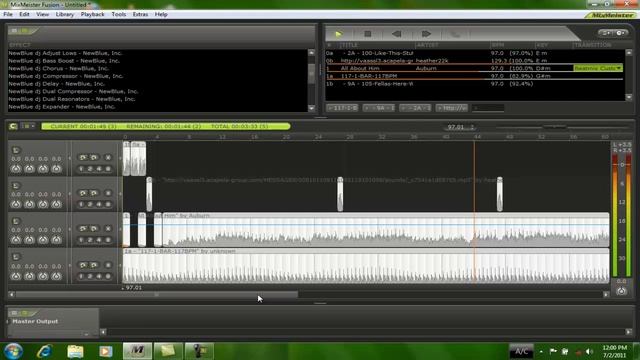
Task: Click the X button on topmost track
Action: (x=108, y=157)
